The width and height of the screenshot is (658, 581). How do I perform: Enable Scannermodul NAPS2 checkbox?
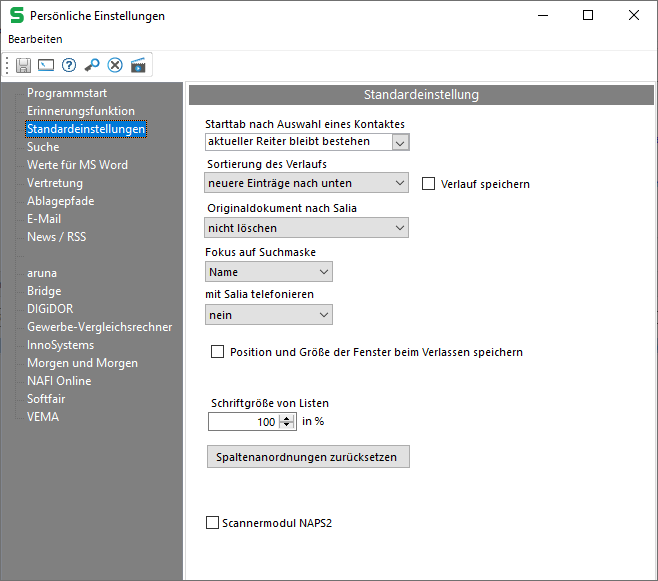(212, 522)
